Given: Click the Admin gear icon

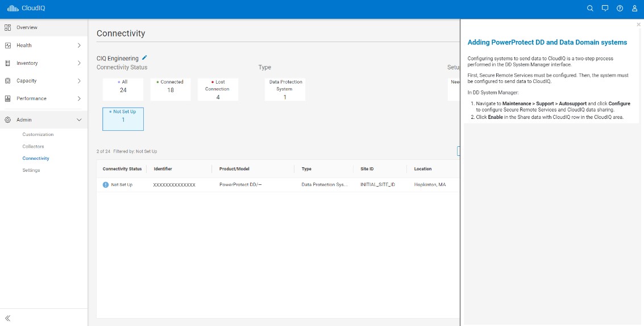Looking at the screenshot, I should coord(8,120).
